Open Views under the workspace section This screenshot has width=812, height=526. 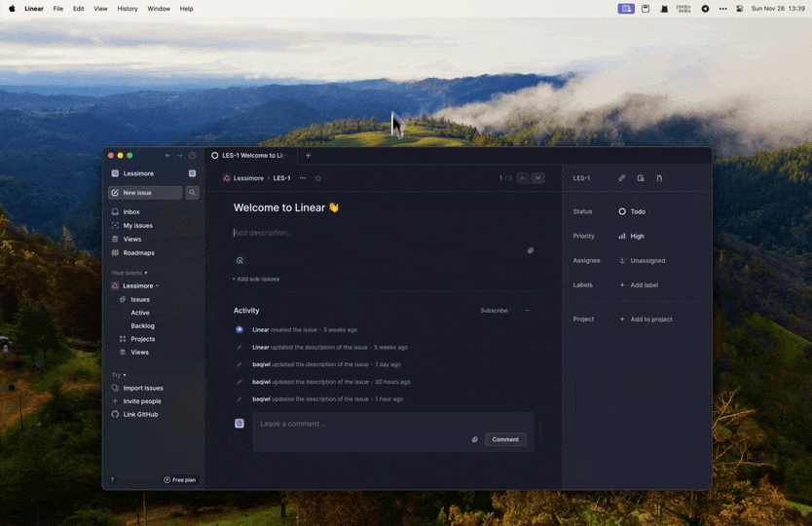pos(132,240)
